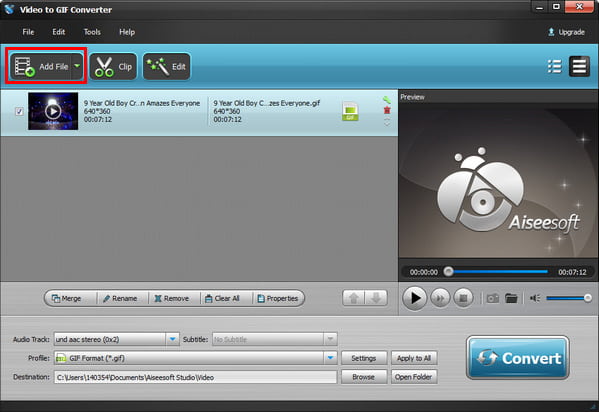Click the 00:07:12 total duration in preview
Screen dimensions: 599x412
[572, 272]
